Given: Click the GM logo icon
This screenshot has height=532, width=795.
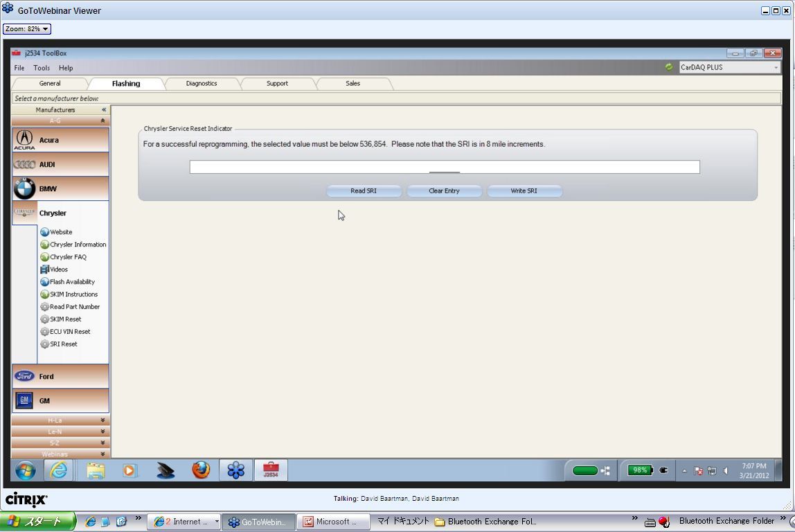Looking at the screenshot, I should click(x=24, y=400).
